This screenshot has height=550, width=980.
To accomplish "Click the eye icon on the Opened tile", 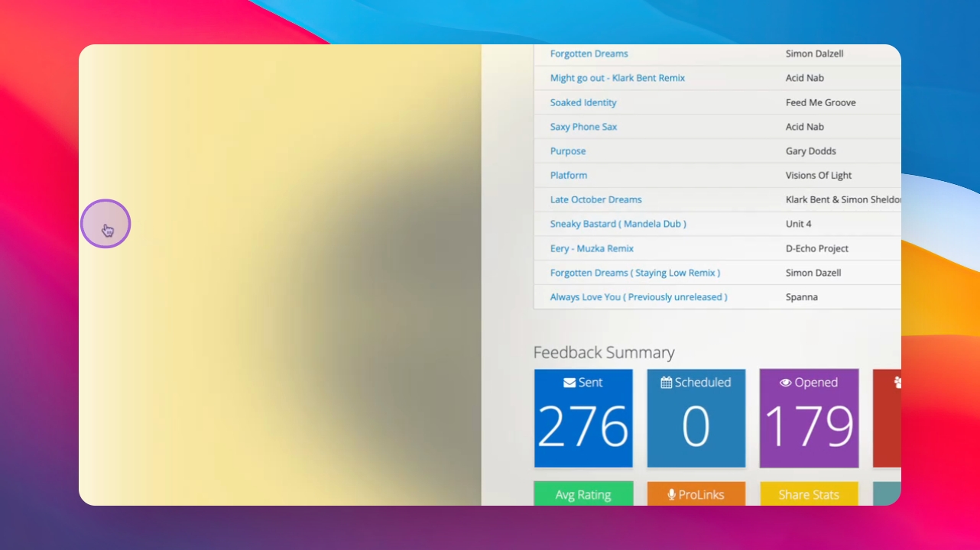I will pos(785,383).
